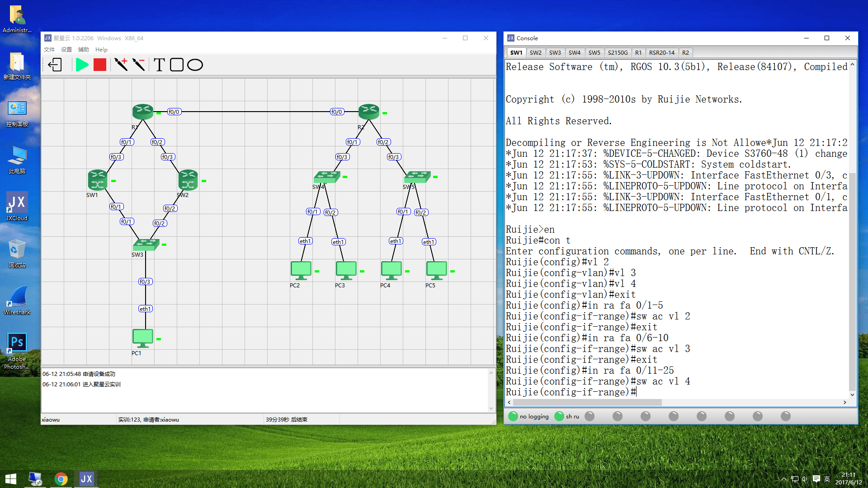Switch to the RSR20-14 console tab

pyautogui.click(x=662, y=53)
